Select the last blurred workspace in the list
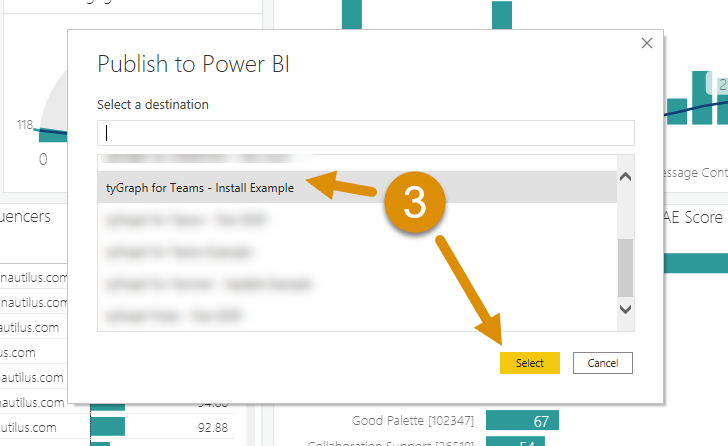The width and height of the screenshot is (728, 446). click(180, 315)
